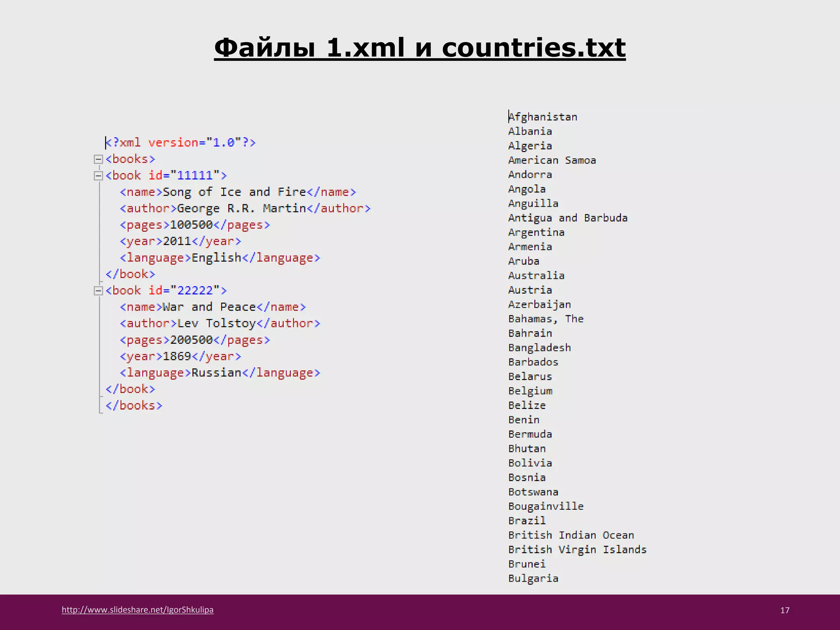840x630 pixels.
Task: Select the author line 'George R.R. Martin'
Action: pyautogui.click(x=245, y=208)
